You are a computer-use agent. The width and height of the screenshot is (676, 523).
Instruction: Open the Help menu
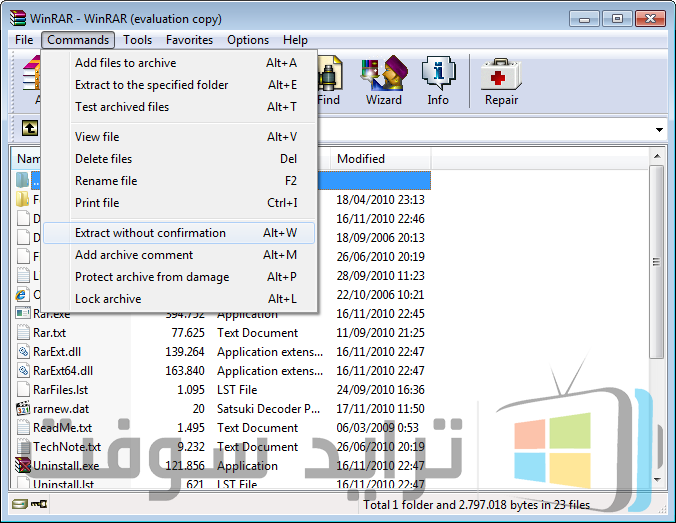point(295,40)
